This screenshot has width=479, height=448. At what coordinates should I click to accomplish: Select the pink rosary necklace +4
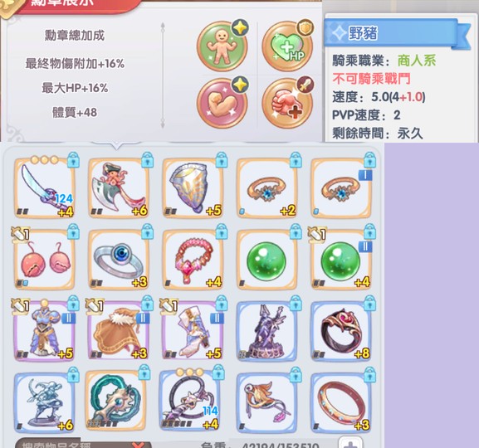tap(193, 260)
